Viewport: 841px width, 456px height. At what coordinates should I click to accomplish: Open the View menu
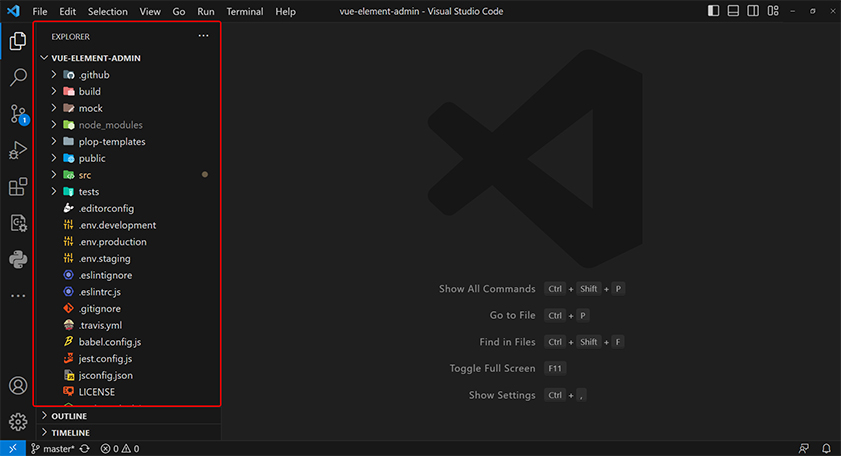150,11
